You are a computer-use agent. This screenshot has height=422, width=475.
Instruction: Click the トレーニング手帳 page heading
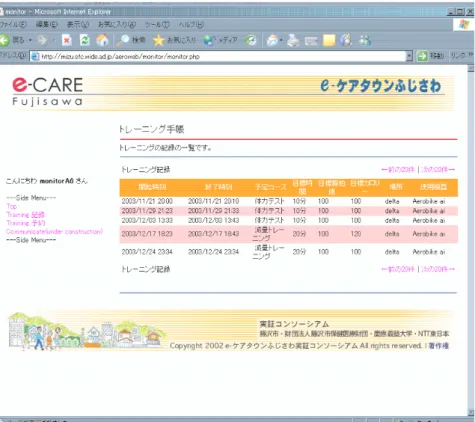(152, 129)
